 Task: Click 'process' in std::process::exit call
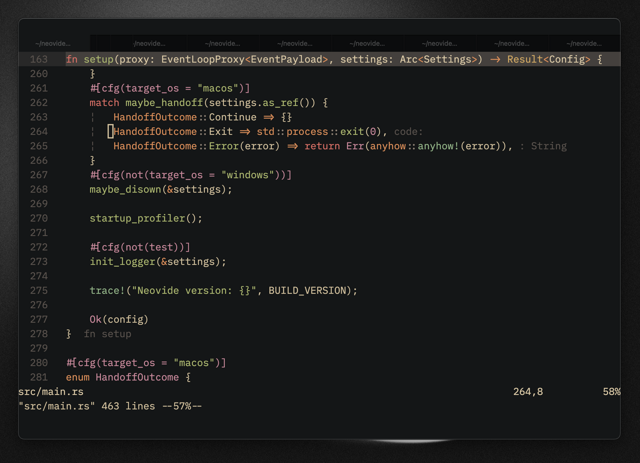pos(307,132)
